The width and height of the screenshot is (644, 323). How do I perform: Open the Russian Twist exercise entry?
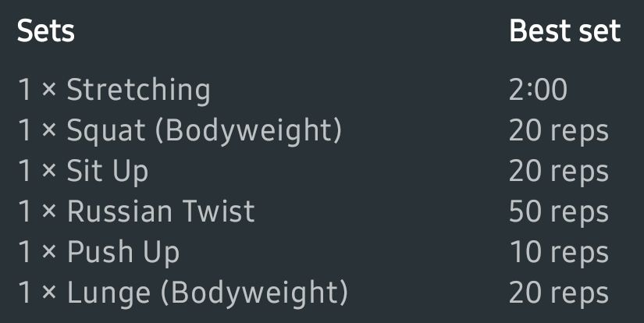point(161,211)
